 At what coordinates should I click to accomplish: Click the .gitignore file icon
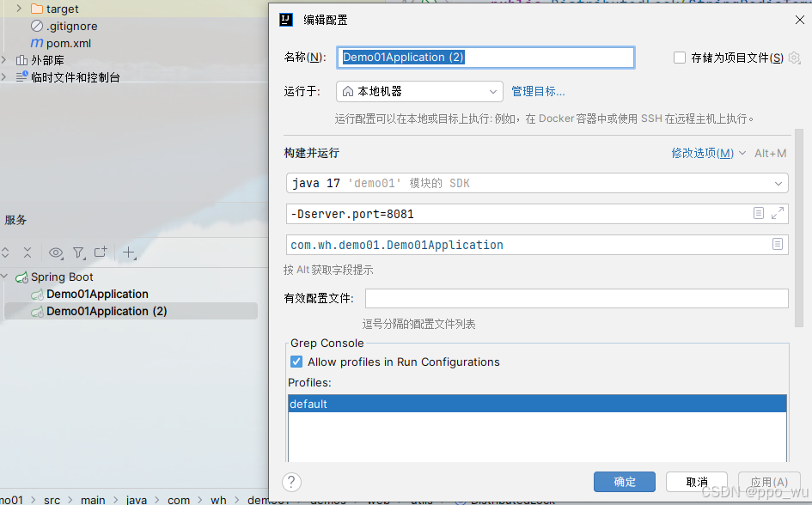point(37,26)
